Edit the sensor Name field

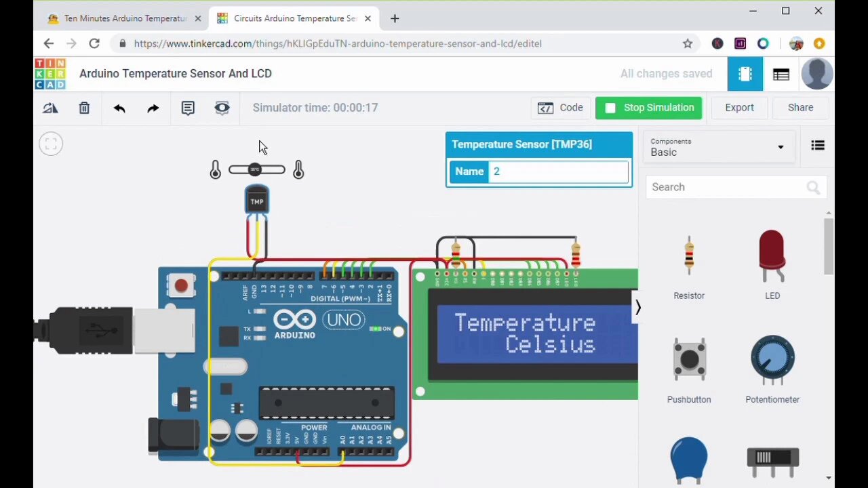click(558, 171)
